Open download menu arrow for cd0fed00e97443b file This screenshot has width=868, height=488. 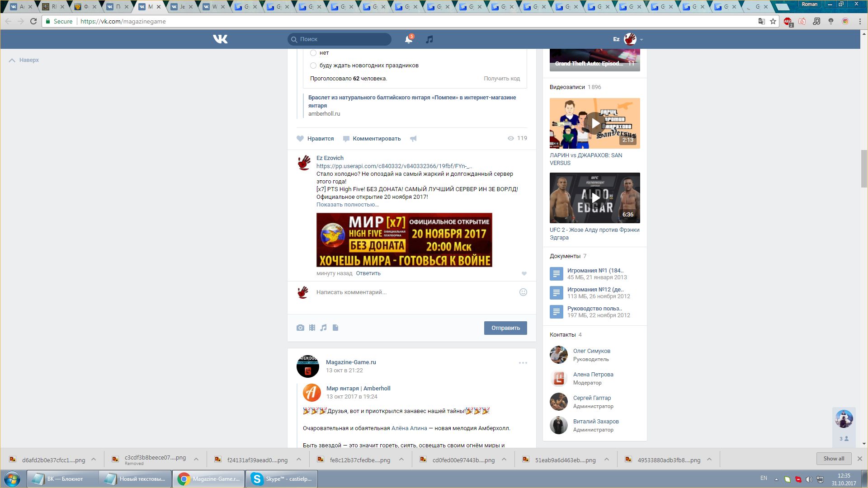click(504, 460)
